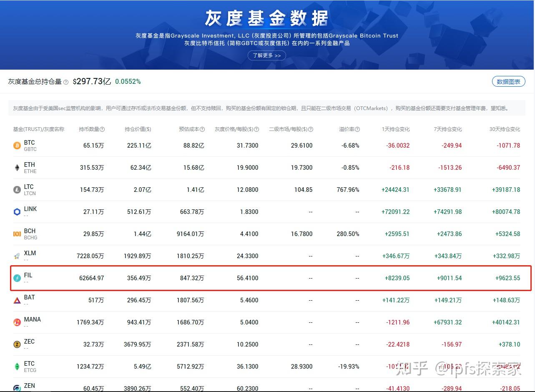Click the ETC coin logo icon

click(x=17, y=367)
